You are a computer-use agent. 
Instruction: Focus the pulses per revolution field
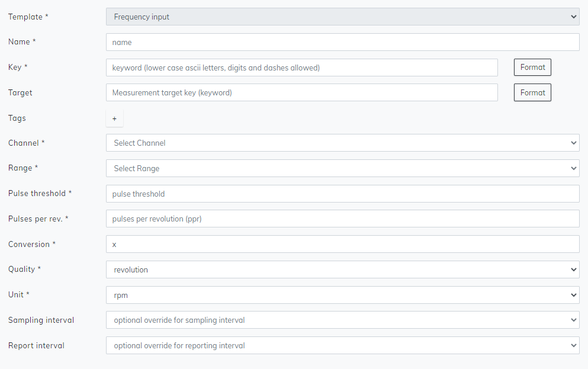coord(342,219)
